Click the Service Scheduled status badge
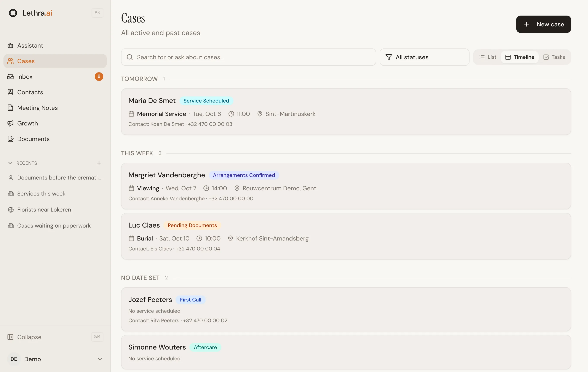This screenshot has width=588, height=372. [206, 101]
